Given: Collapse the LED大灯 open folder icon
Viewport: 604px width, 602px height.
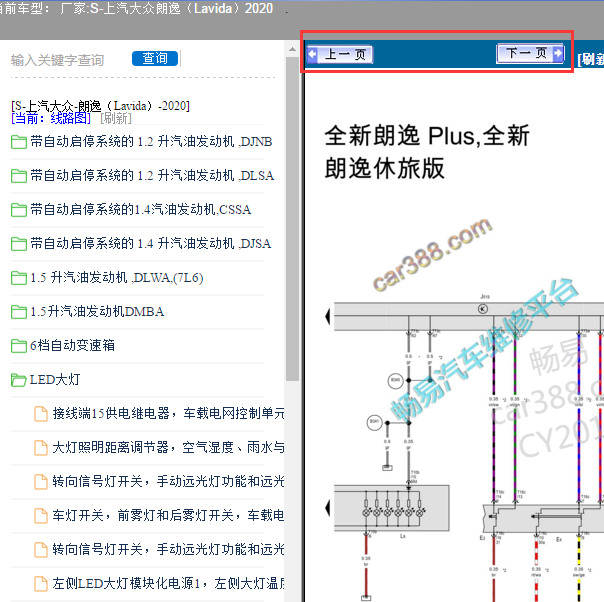Looking at the screenshot, I should coord(18,380).
